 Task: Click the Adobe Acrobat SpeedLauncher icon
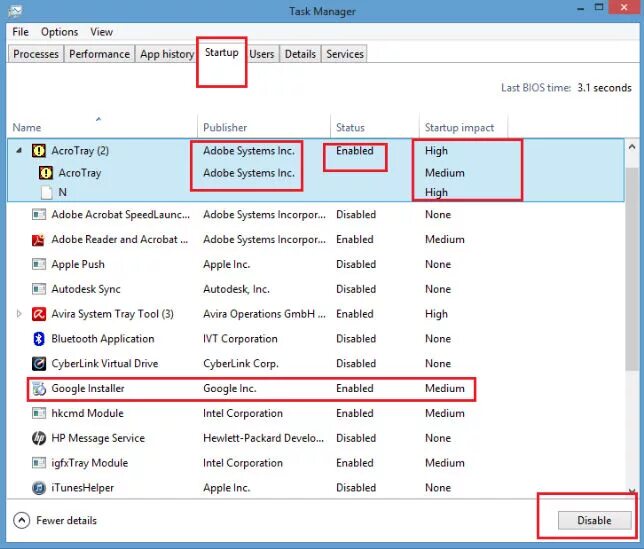click(39, 214)
